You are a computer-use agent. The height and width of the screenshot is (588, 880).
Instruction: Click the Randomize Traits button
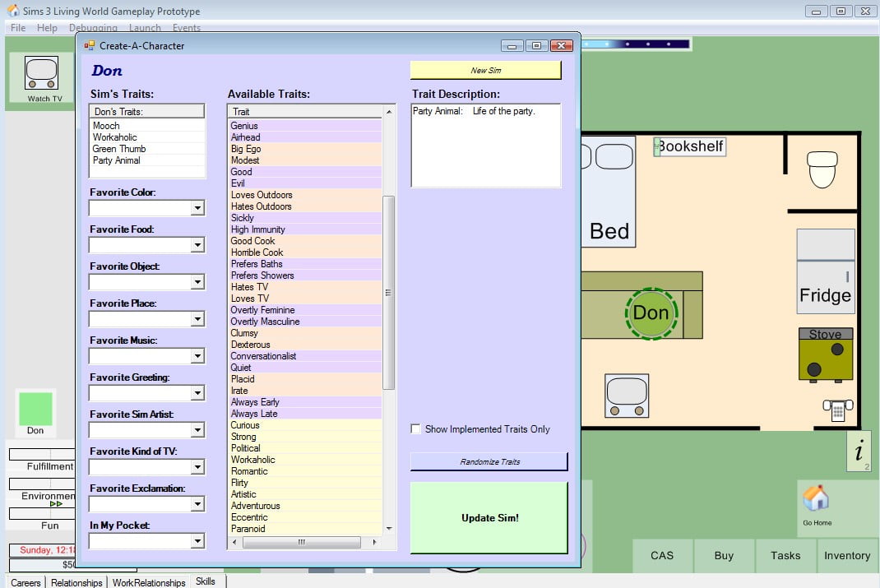(489, 462)
